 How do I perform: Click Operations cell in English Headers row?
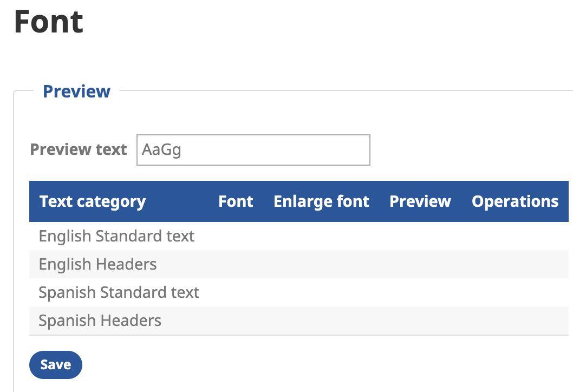pyautogui.click(x=515, y=264)
